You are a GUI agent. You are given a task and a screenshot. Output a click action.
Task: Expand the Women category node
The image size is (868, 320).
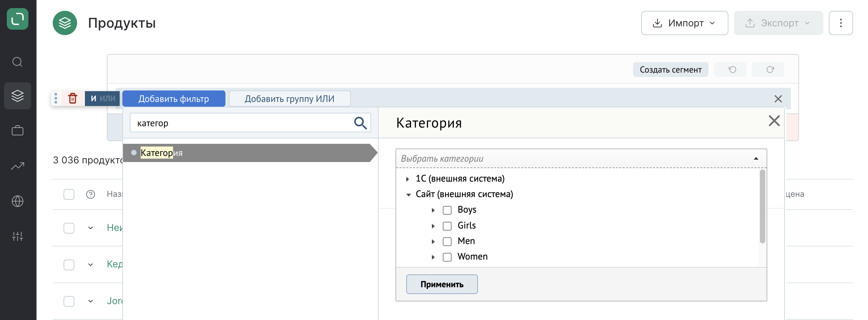[433, 257]
